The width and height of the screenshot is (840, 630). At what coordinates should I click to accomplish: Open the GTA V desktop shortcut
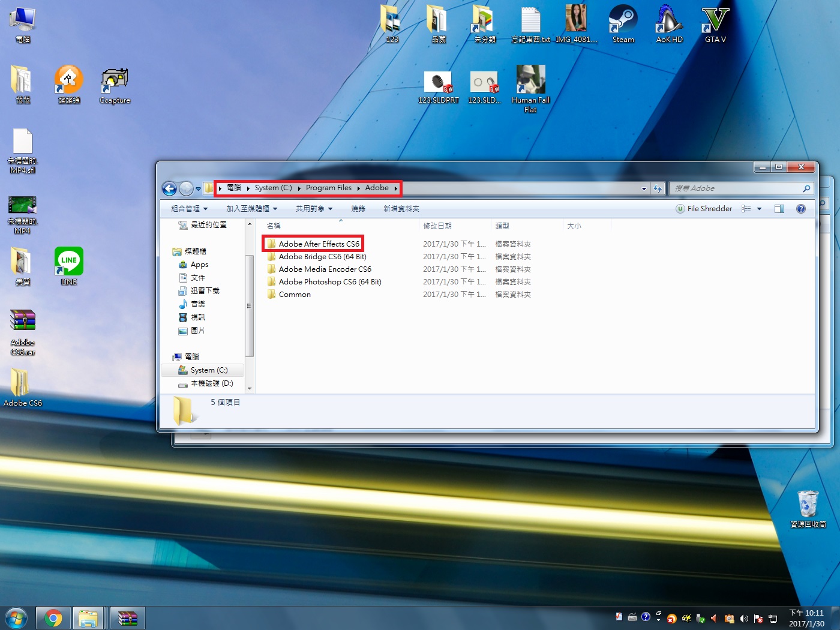point(715,24)
